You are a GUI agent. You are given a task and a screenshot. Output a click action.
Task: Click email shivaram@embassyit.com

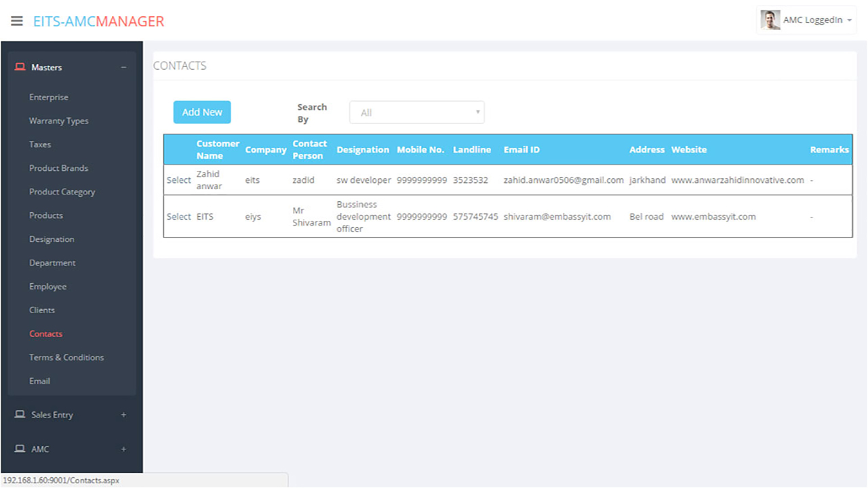point(557,217)
